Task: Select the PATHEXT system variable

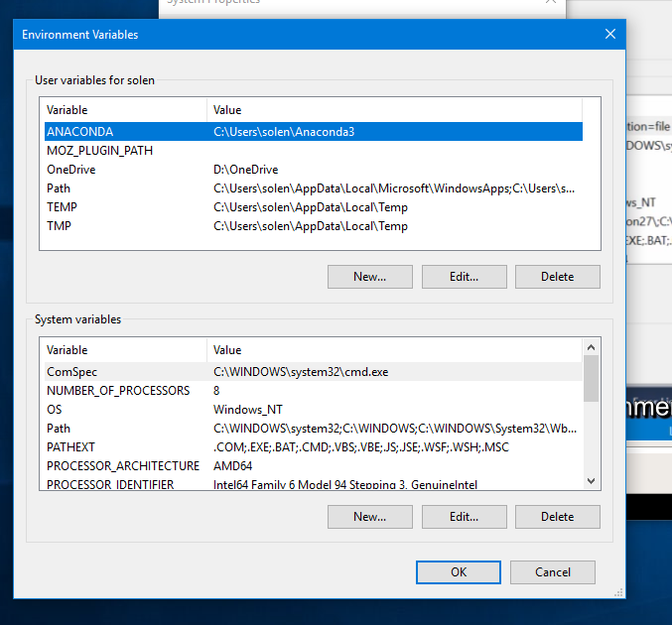Action: coord(314,447)
